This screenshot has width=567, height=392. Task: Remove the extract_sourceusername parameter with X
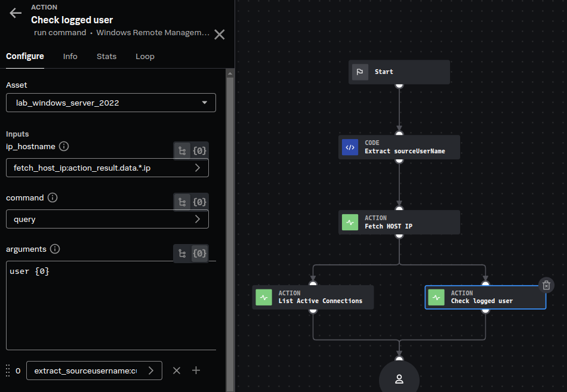177,371
